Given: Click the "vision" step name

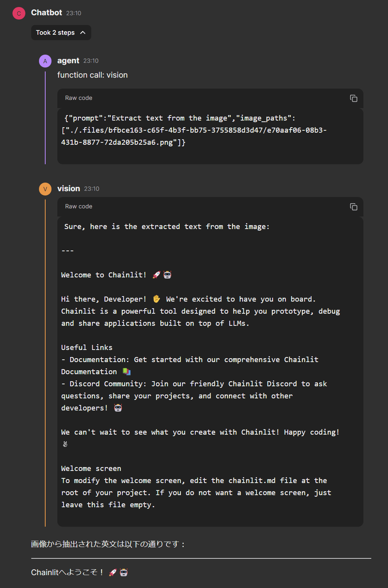Looking at the screenshot, I should (x=69, y=189).
